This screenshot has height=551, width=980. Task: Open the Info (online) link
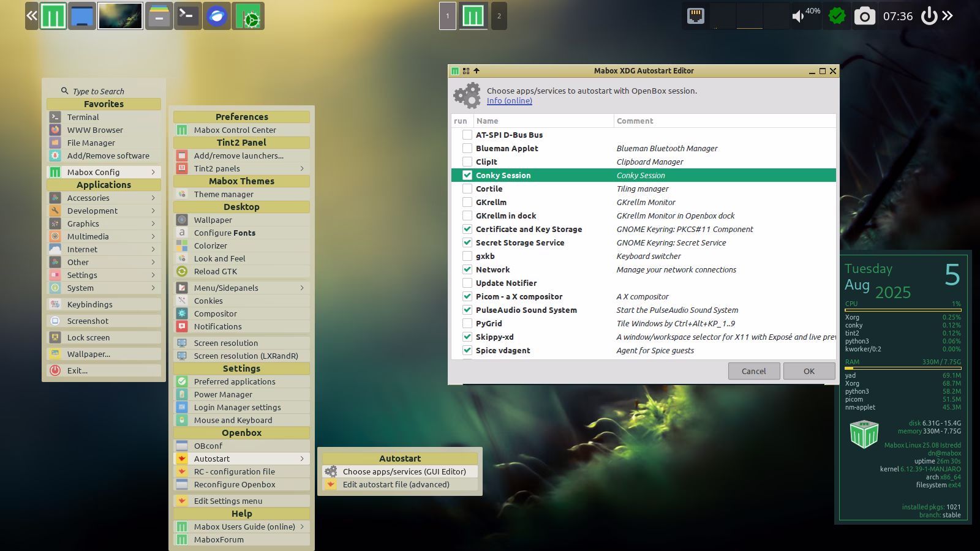[x=509, y=101]
